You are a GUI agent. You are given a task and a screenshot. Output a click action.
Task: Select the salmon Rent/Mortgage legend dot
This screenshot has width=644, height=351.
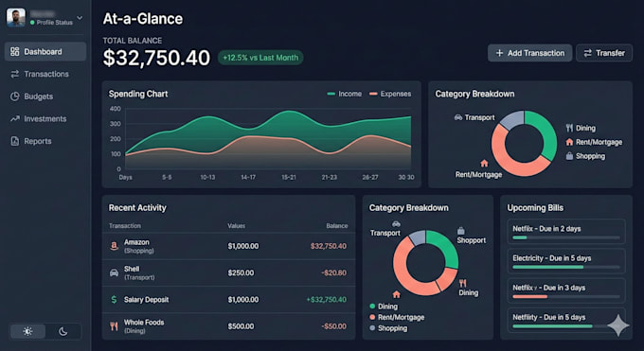click(372, 317)
